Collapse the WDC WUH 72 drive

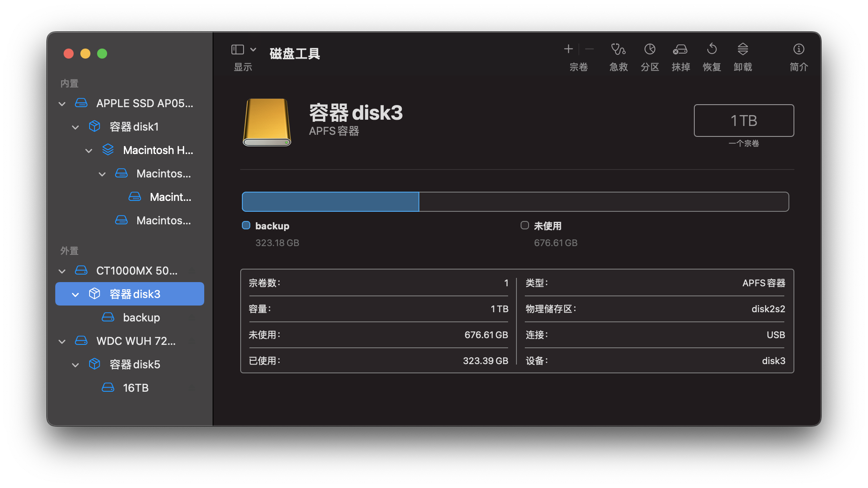pyautogui.click(x=62, y=342)
